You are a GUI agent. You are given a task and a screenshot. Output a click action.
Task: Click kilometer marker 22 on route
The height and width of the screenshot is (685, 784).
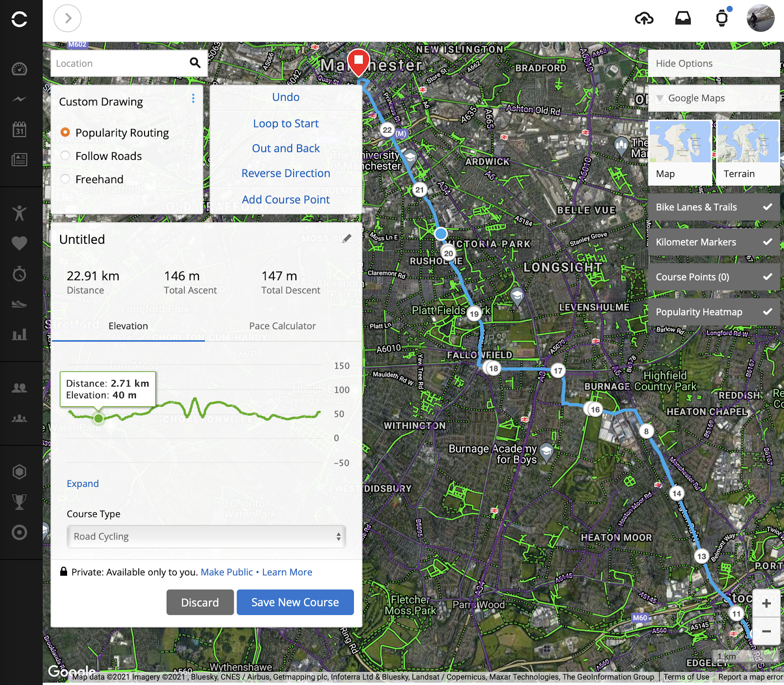387,130
